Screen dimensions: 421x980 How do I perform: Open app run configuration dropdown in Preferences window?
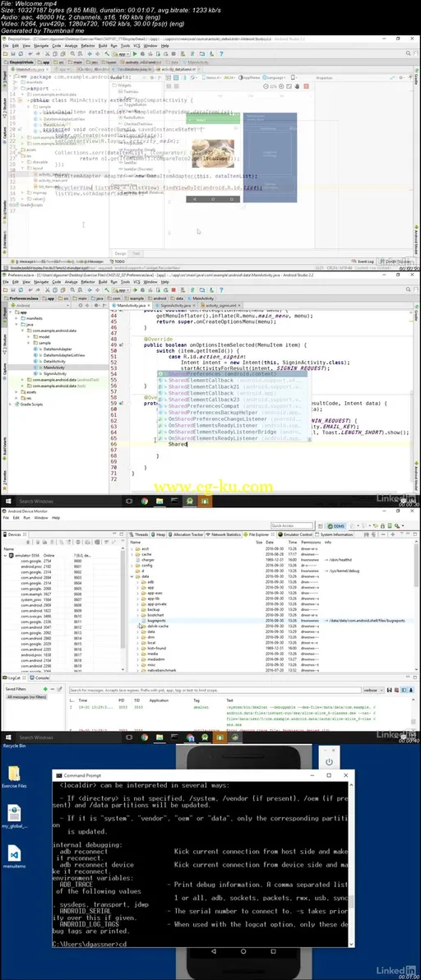pos(121,290)
